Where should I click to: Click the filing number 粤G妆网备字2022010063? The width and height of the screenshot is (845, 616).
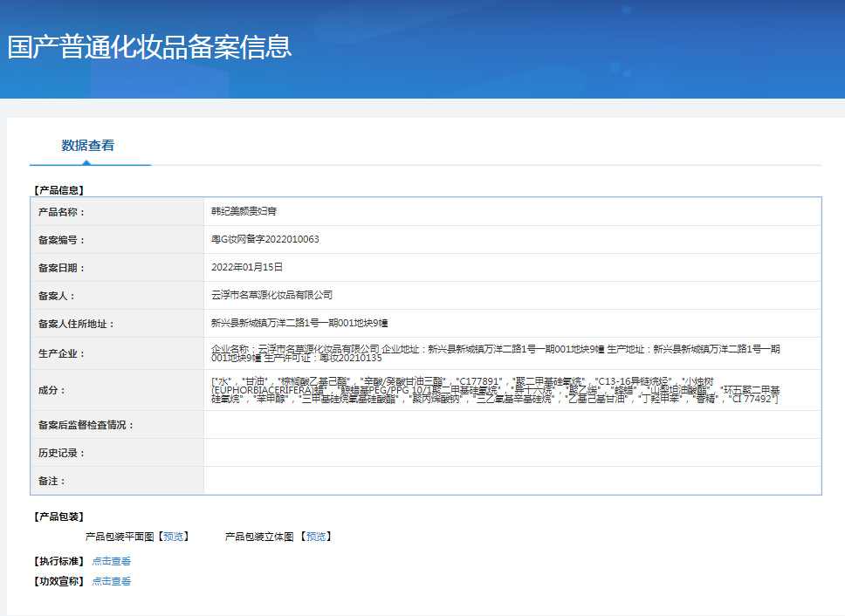tap(265, 239)
